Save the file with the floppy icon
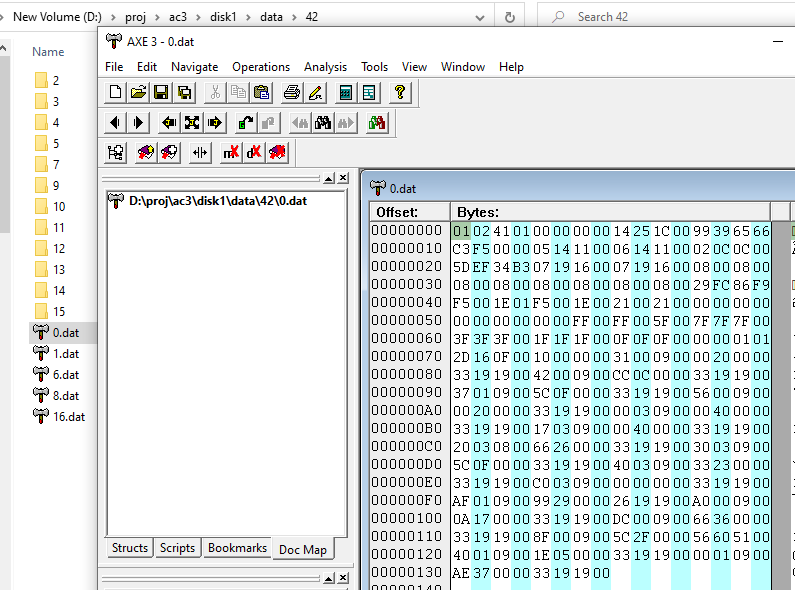 click(x=161, y=93)
